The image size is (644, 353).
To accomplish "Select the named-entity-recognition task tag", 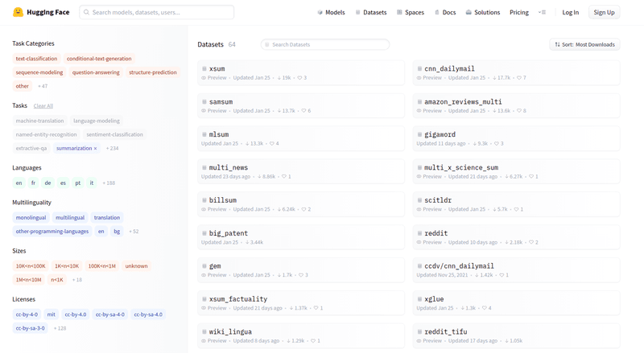I will click(47, 134).
